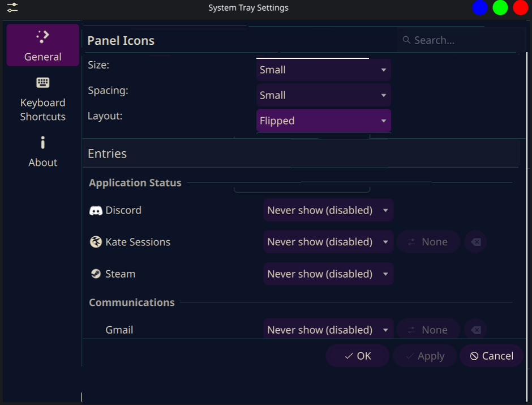Click the Kate Sessions icon
The height and width of the screenshot is (405, 532).
(x=96, y=242)
